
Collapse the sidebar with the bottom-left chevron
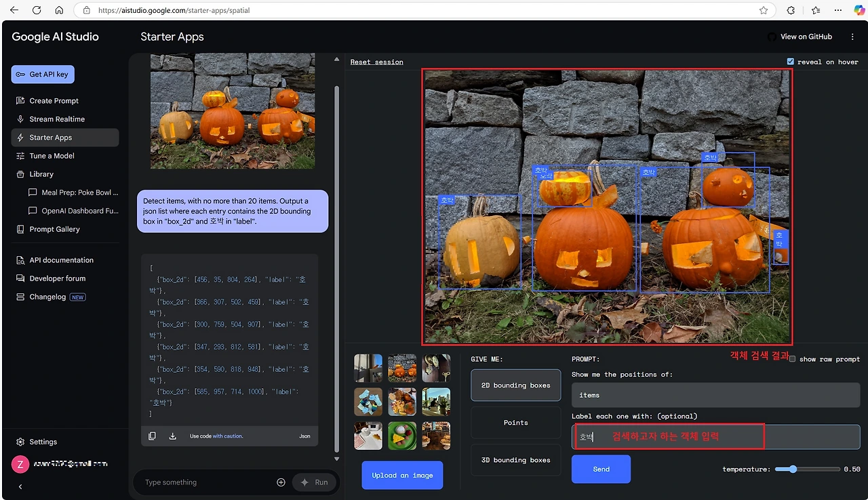pos(20,486)
